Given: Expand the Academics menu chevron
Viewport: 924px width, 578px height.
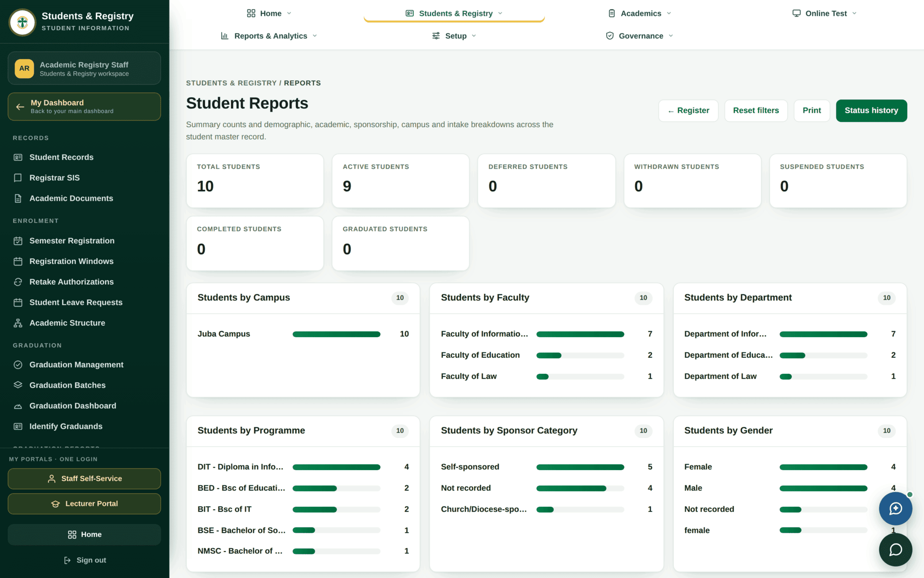Looking at the screenshot, I should pos(669,13).
